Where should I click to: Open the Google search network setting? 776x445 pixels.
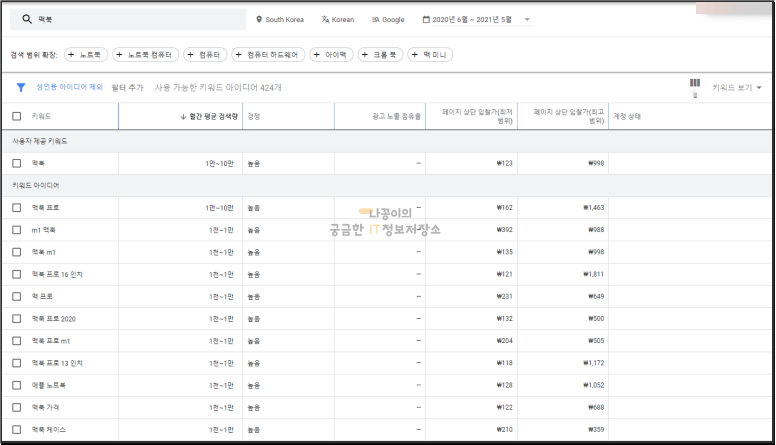pos(388,19)
